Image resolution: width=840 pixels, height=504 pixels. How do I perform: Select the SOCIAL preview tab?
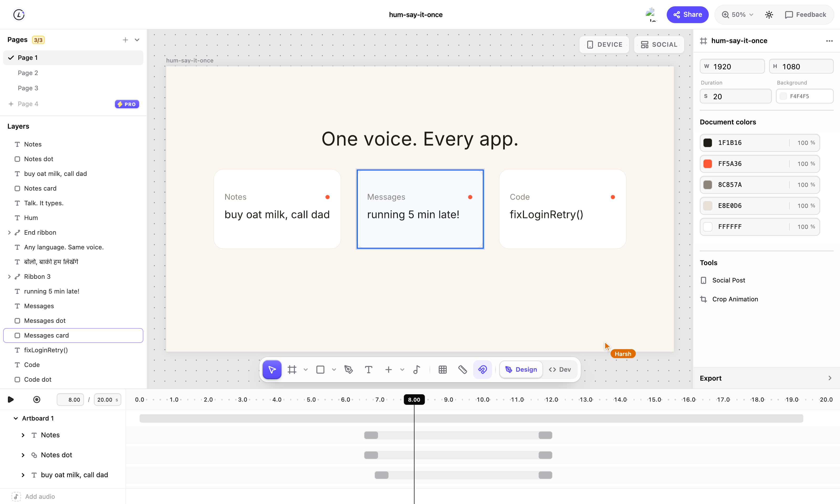tap(659, 44)
